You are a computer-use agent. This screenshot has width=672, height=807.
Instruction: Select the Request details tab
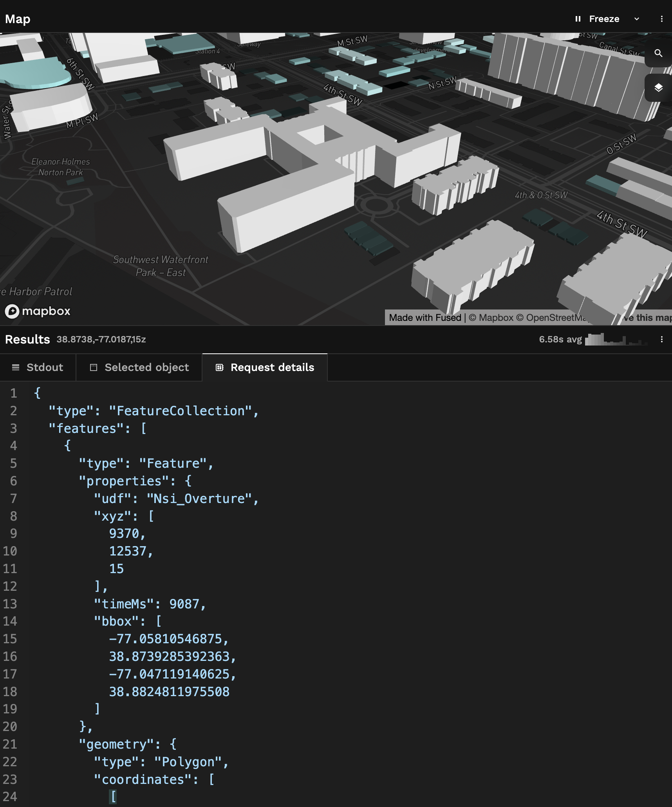click(x=265, y=367)
